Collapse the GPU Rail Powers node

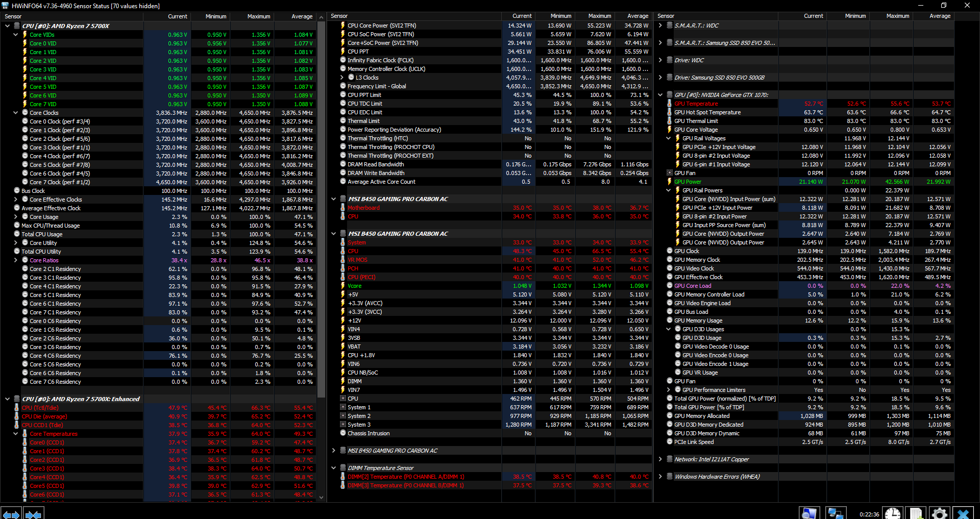[669, 190]
